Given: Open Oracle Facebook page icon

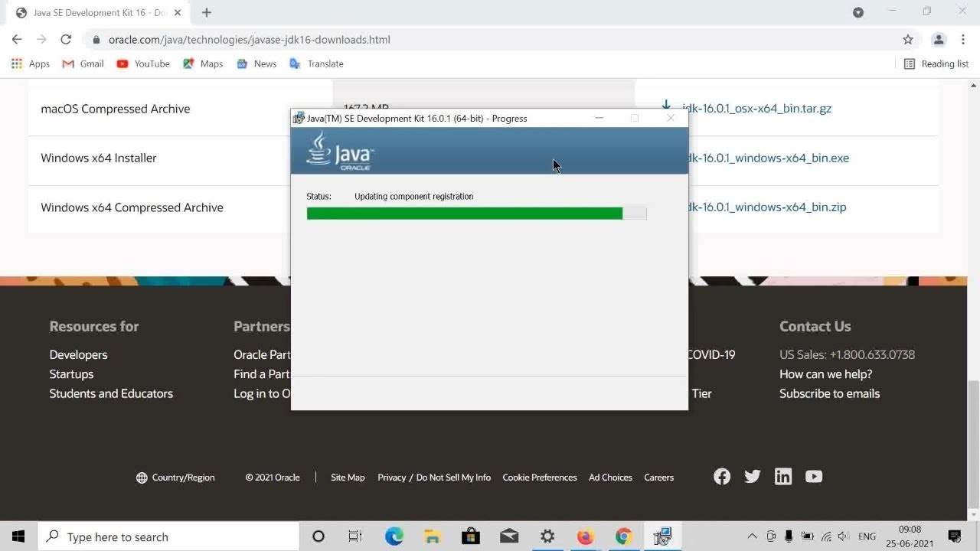Looking at the screenshot, I should 722,477.
